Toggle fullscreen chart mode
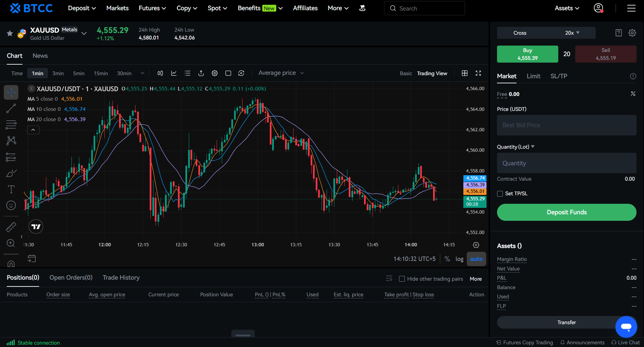The image size is (644, 347). 478,73
